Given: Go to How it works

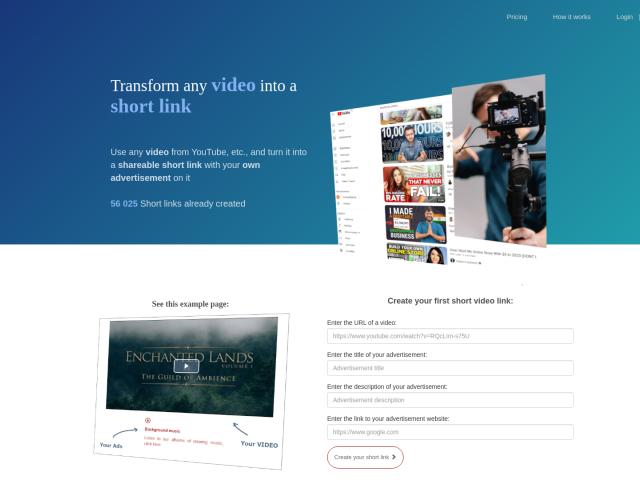Looking at the screenshot, I should coord(572,17).
